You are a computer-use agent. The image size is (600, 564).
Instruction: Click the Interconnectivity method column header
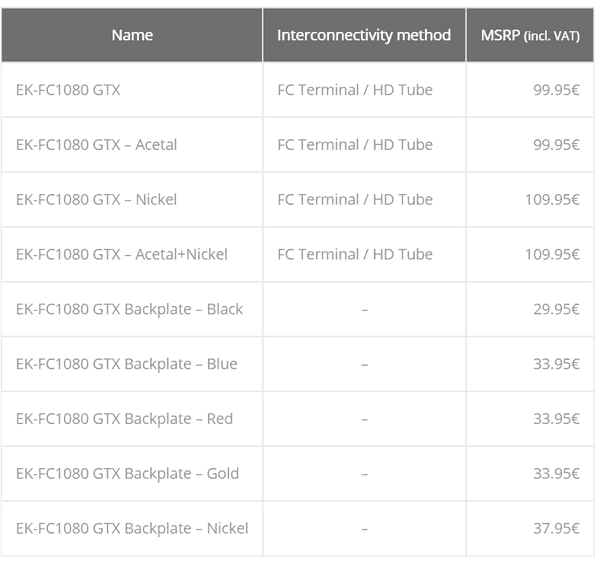(364, 35)
